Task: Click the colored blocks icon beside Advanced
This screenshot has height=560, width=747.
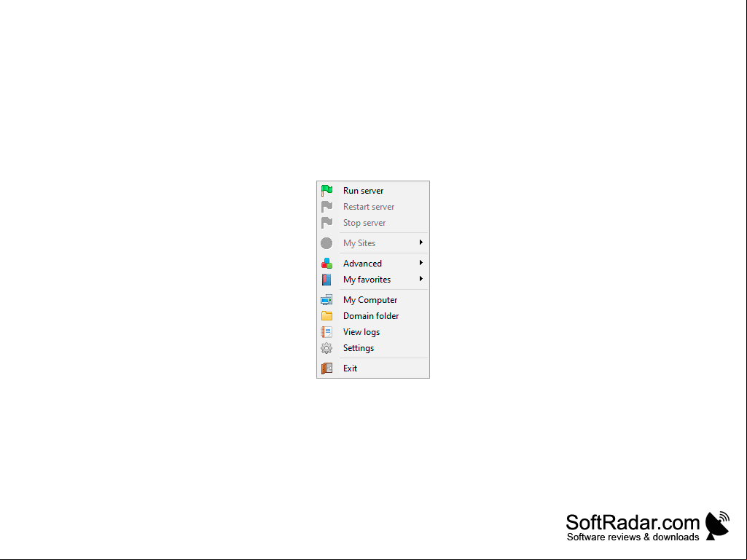Action: tap(326, 264)
